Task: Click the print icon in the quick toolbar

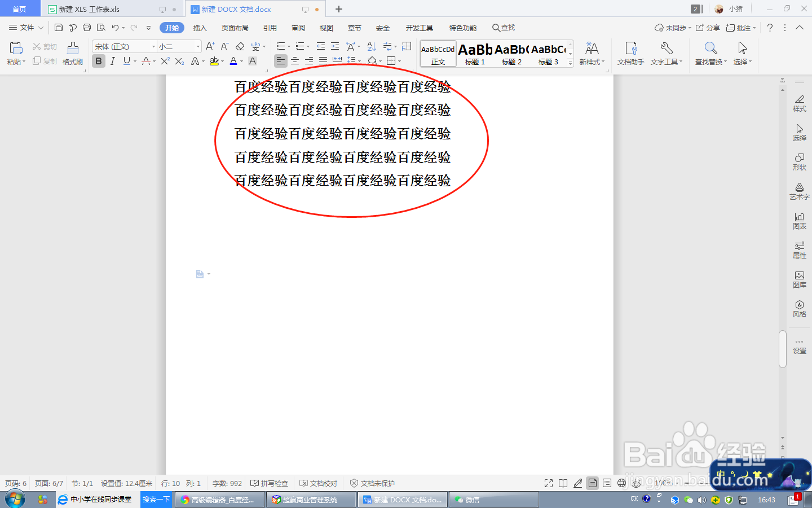Action: tap(87, 28)
